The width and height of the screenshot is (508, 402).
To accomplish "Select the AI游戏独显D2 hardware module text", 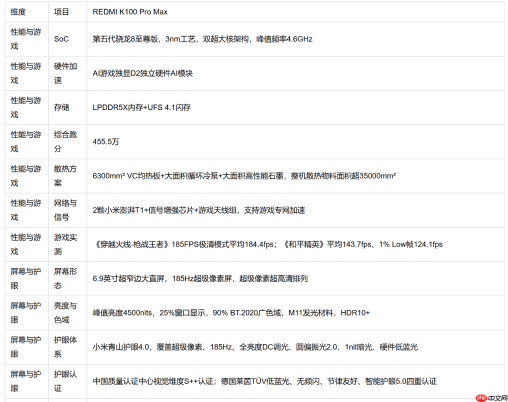I will click(143, 73).
